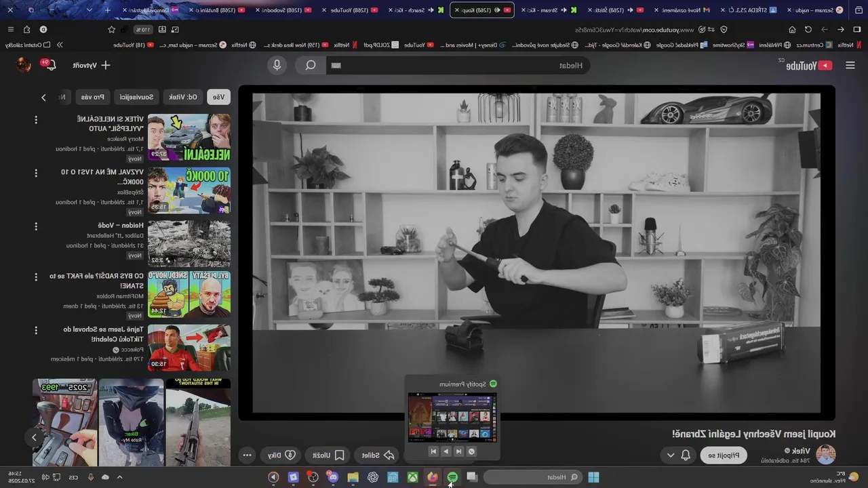Open File Explorer from the taskbar
This screenshot has width=868, height=488.
pos(353,477)
